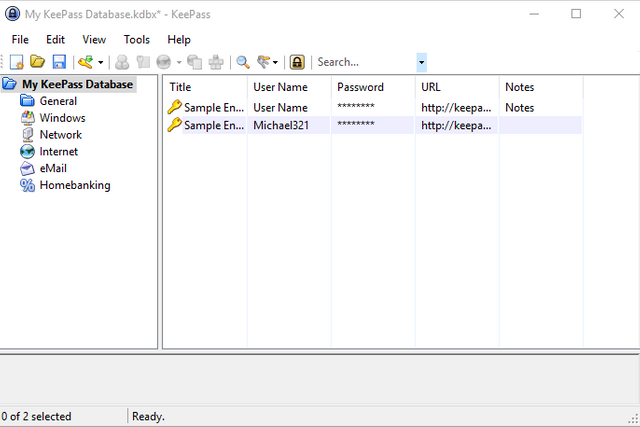Open the Edit menu
The height and width of the screenshot is (427, 640).
[55, 40]
